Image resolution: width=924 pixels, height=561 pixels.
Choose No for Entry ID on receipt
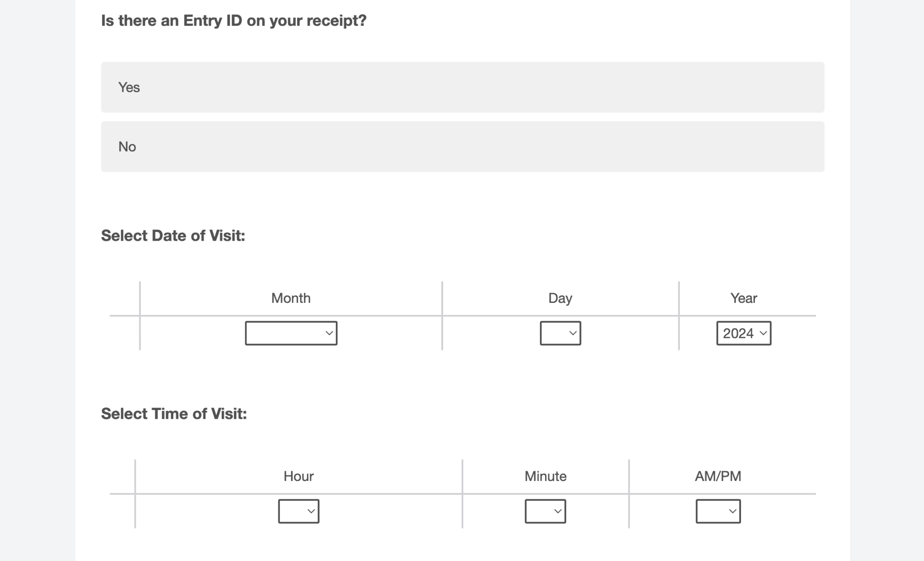click(462, 147)
